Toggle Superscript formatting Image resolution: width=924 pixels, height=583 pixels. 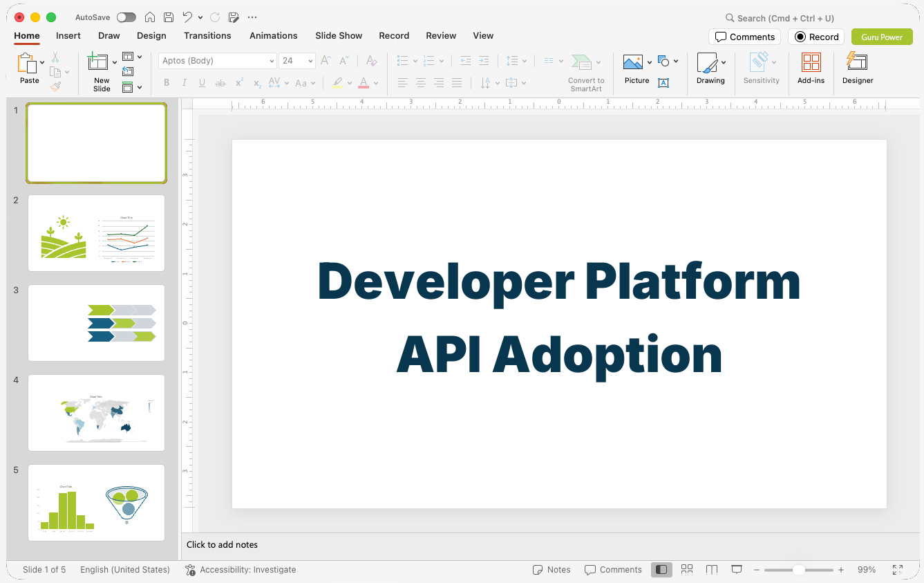(x=239, y=83)
